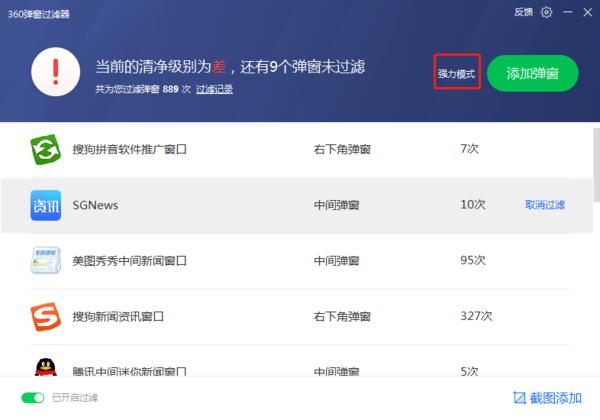
Task: Open the settings gear in title bar
Action: (546, 12)
